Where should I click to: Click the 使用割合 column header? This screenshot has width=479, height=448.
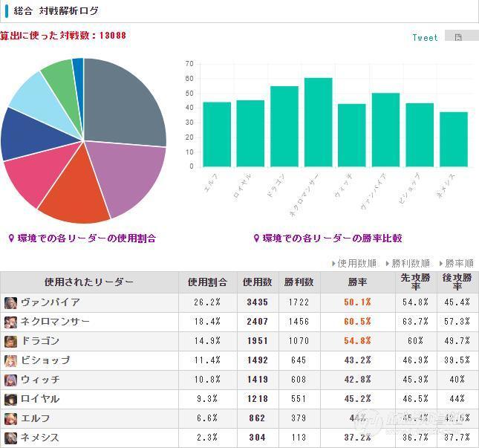[x=207, y=282]
